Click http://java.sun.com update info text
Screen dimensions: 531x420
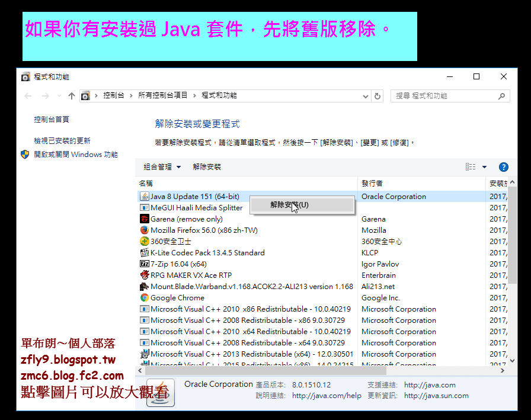point(436,396)
